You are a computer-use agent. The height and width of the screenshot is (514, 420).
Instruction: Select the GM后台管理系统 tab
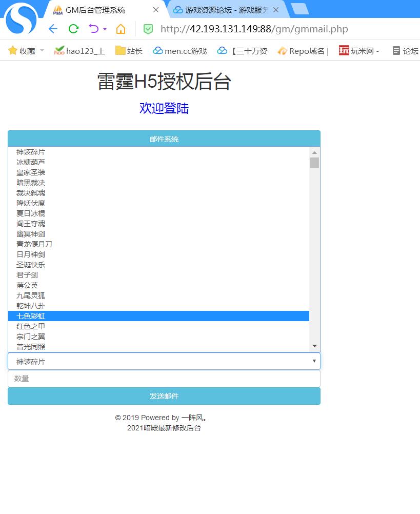95,10
